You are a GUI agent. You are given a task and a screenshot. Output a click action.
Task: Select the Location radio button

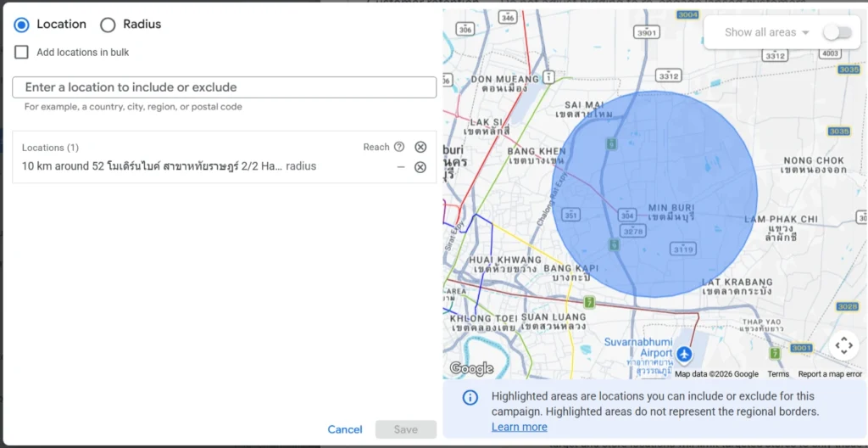coord(21,25)
